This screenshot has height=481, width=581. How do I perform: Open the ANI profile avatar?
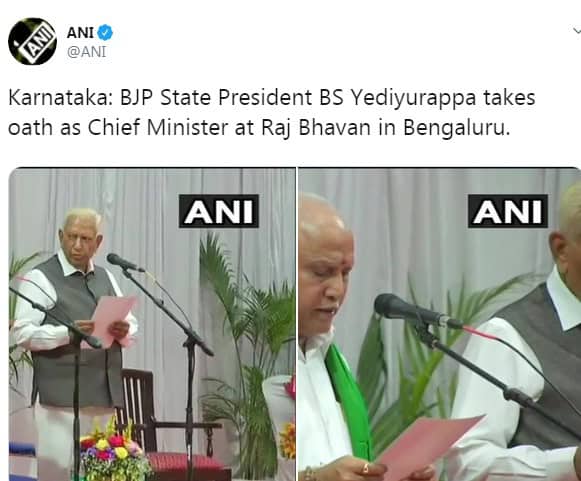pyautogui.click(x=32, y=41)
